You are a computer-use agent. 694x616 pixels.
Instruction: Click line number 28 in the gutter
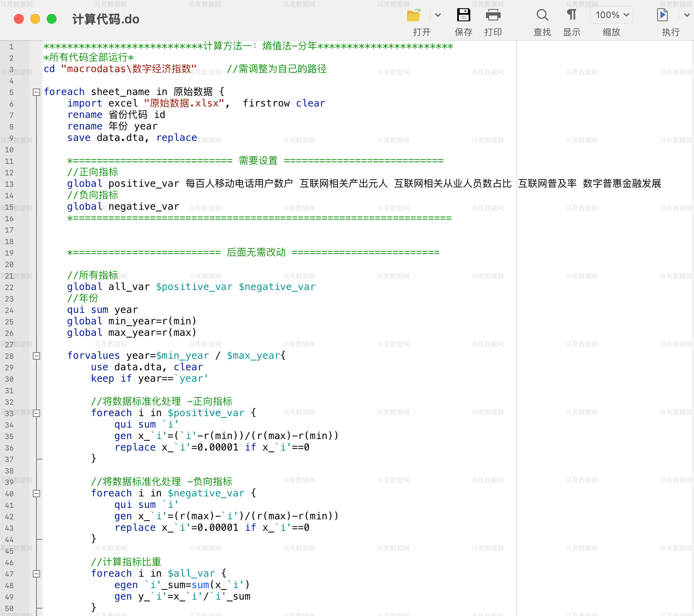tap(9, 356)
